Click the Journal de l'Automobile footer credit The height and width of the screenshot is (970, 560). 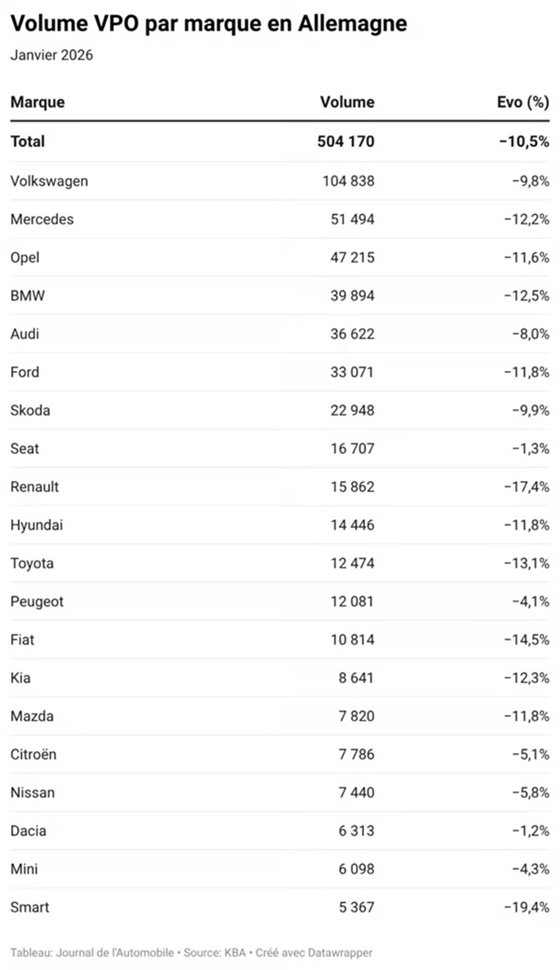(x=115, y=952)
